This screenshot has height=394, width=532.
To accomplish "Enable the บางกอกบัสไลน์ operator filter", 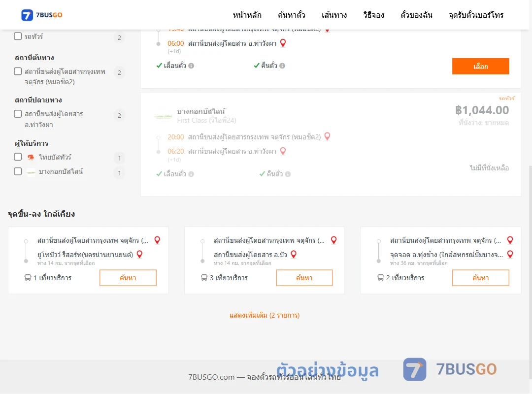I will tap(18, 171).
